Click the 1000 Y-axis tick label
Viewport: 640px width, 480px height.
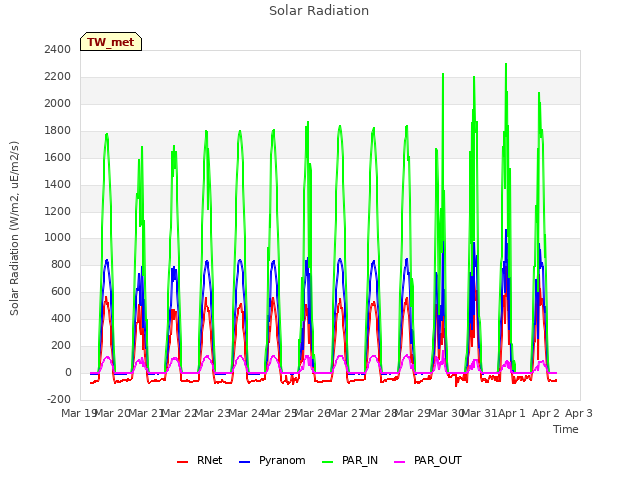[x=58, y=238]
